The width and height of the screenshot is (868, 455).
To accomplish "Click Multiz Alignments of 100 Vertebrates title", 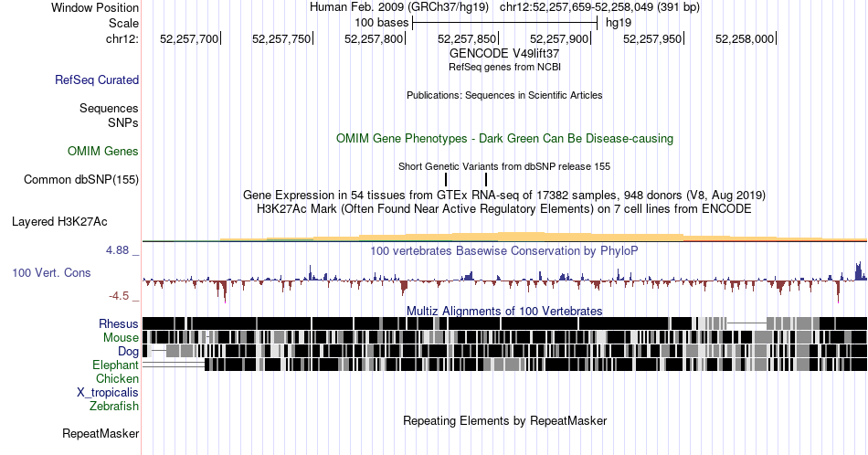I will point(504,311).
